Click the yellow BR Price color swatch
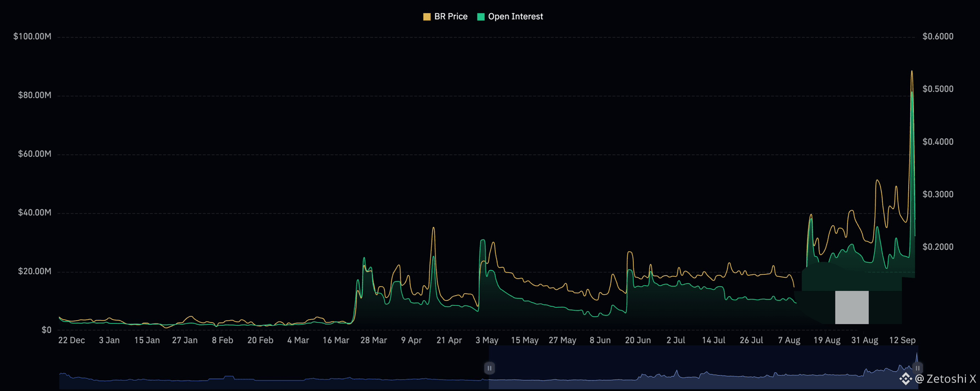Screen dimensions: 980x391 tap(427, 17)
